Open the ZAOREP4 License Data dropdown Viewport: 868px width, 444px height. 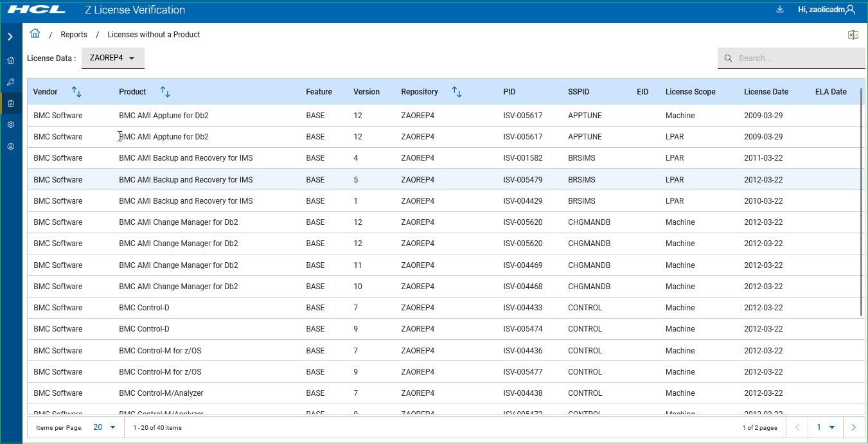click(112, 58)
